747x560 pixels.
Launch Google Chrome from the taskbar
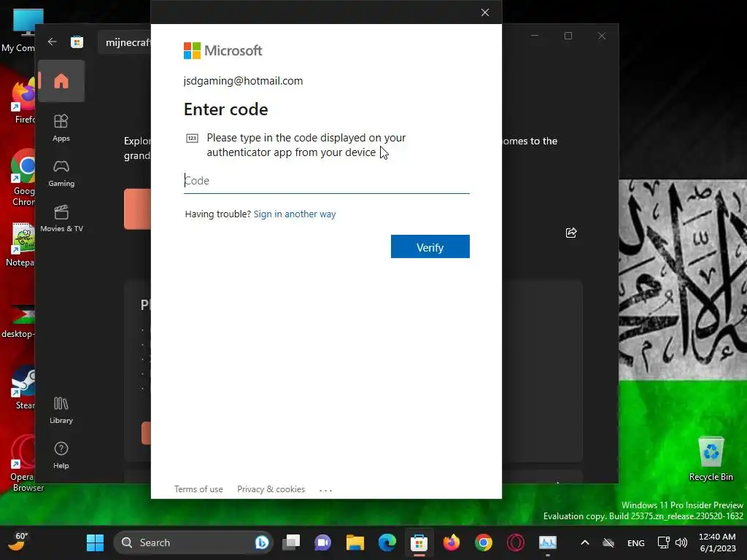483,542
